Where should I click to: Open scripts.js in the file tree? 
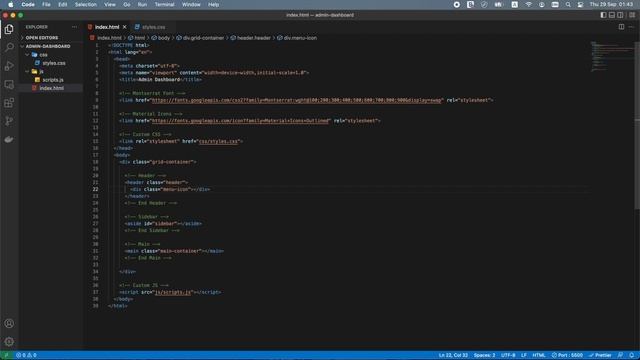tap(53, 80)
